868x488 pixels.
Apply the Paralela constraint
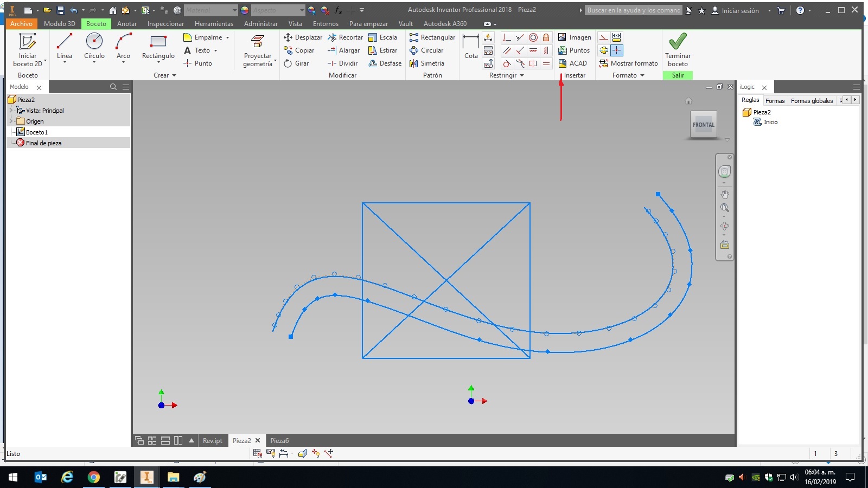pyautogui.click(x=507, y=50)
